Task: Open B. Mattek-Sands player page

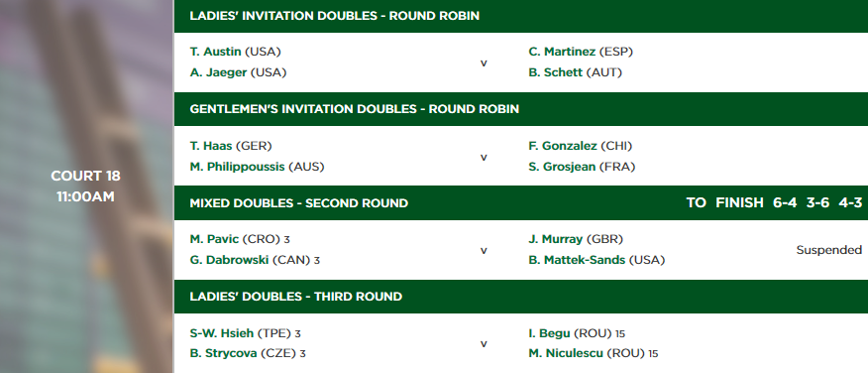Action: click(577, 259)
